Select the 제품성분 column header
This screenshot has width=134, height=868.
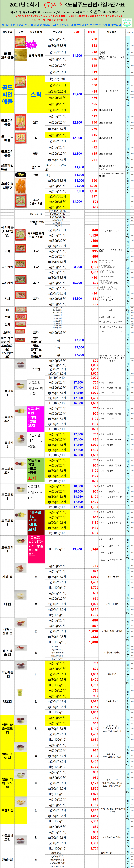coord(112,32)
